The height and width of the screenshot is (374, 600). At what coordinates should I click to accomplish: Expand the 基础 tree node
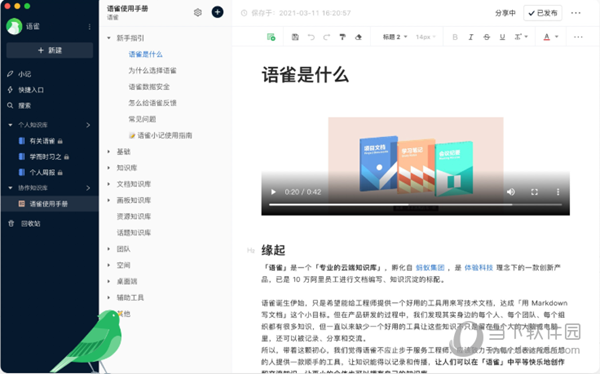109,152
